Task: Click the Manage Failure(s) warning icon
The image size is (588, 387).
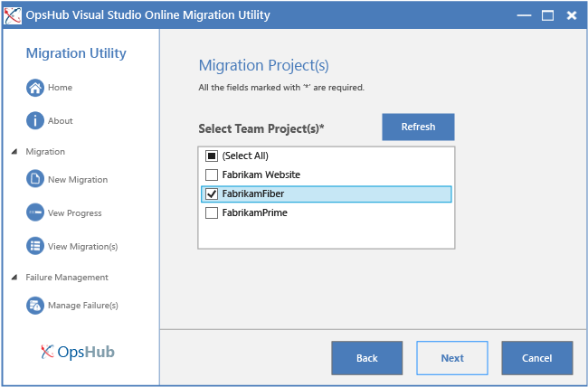Action: 35,306
